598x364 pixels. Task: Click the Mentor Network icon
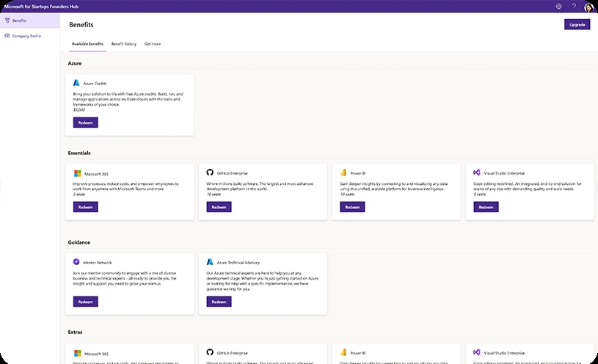coord(76,262)
